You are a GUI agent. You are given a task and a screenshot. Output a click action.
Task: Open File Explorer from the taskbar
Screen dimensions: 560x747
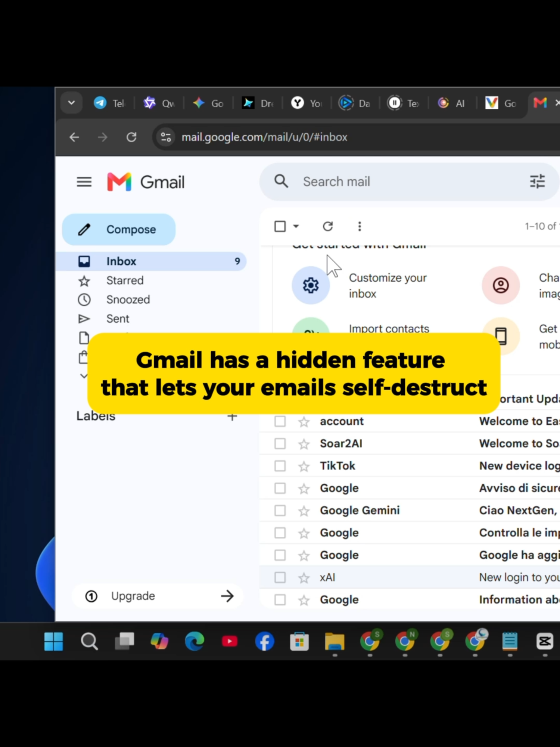click(335, 641)
